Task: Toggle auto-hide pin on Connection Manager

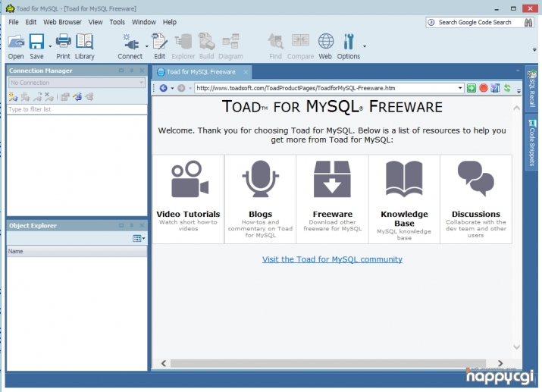Action: tap(132, 71)
